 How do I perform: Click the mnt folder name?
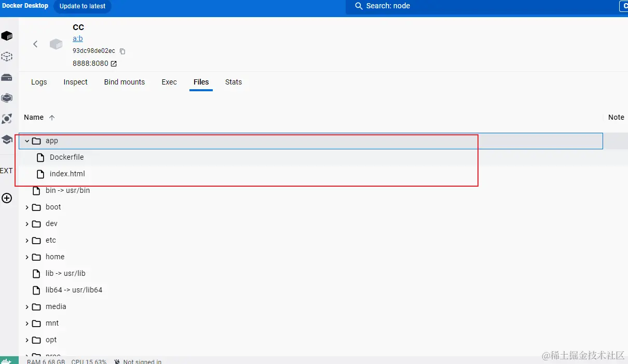[x=52, y=323]
